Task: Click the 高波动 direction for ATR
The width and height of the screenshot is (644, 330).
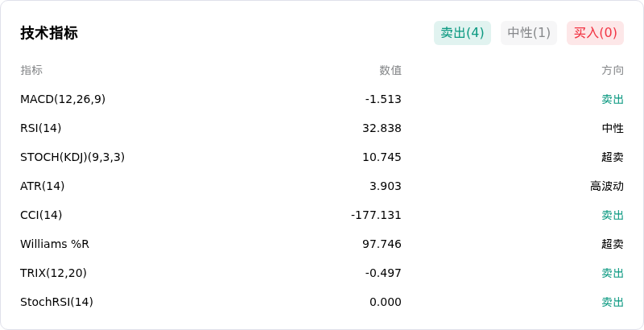Action: 607,187
